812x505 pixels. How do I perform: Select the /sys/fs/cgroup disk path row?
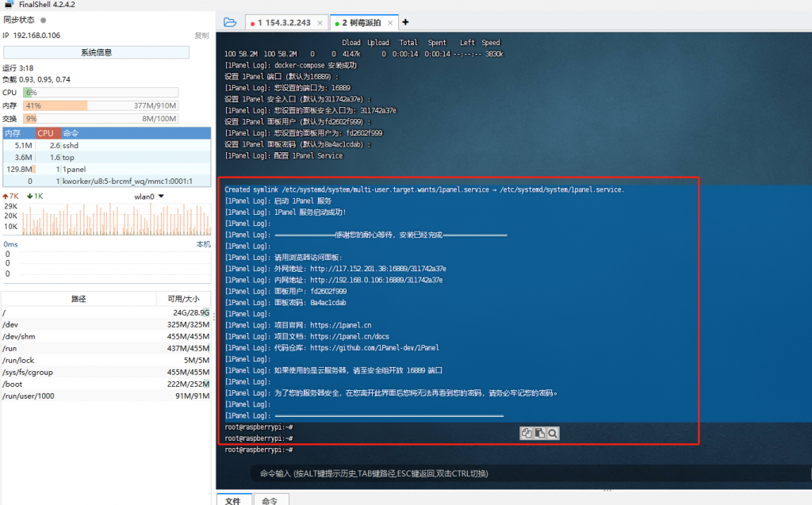point(106,373)
